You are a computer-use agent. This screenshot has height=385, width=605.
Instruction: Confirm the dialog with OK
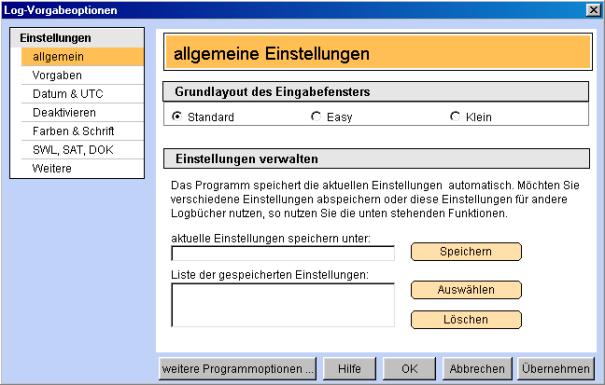coord(409,369)
